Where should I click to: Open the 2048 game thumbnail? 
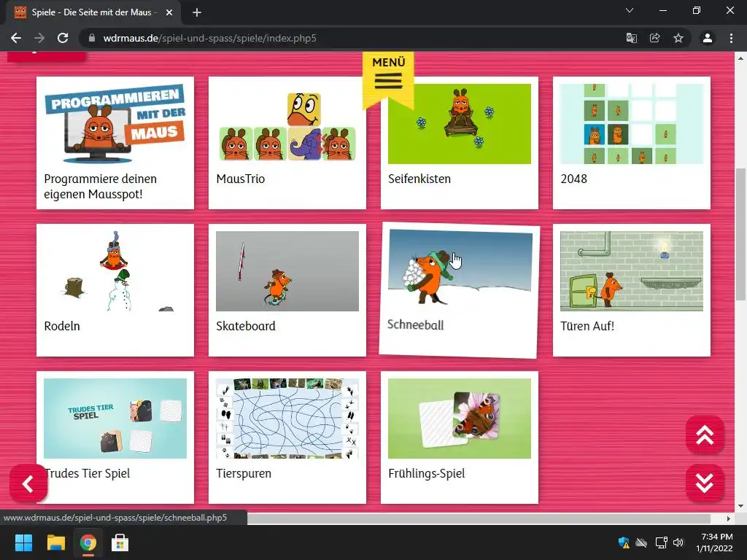[631, 124]
